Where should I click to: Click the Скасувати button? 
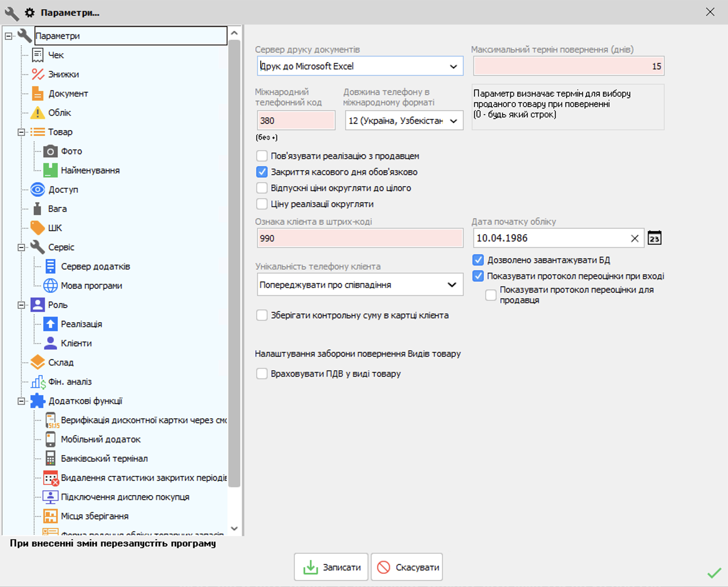click(407, 567)
